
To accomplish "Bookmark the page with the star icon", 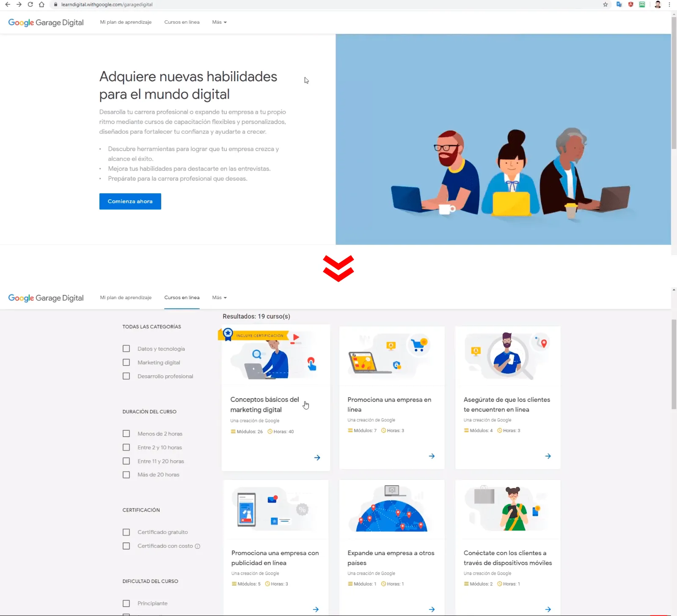I will point(605,4).
